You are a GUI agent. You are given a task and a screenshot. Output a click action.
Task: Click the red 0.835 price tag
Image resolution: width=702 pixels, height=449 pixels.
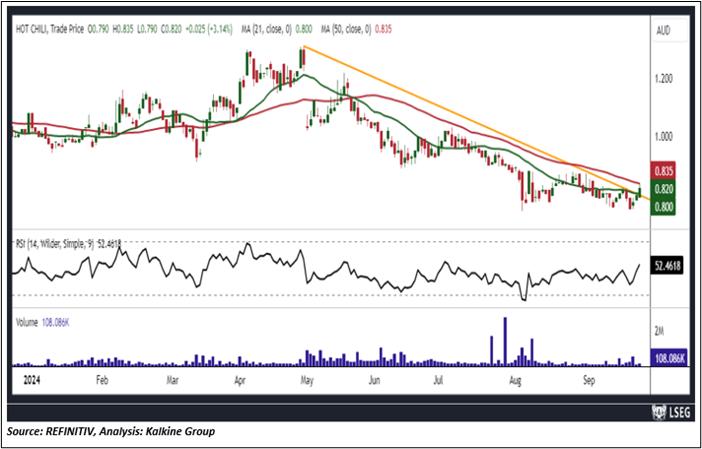click(664, 171)
